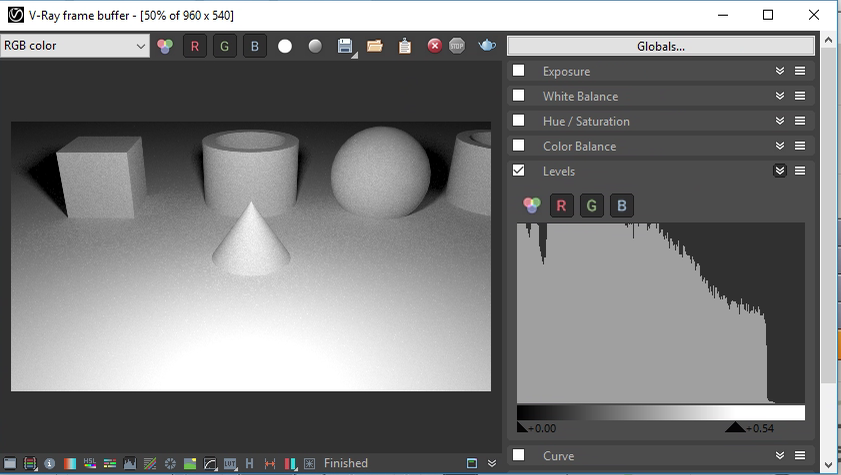The image size is (841, 475).
Task: Click the rendered image preview
Action: tap(251, 256)
